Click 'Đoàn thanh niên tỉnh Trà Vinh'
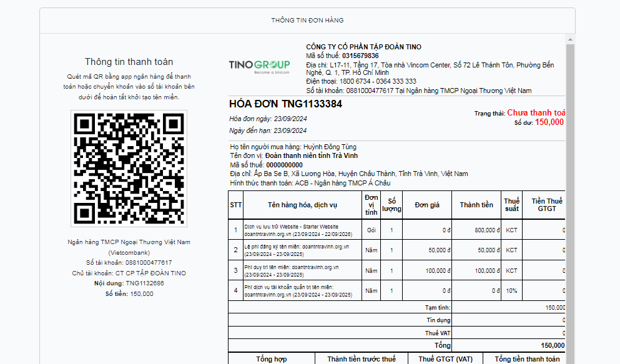 (311, 155)
